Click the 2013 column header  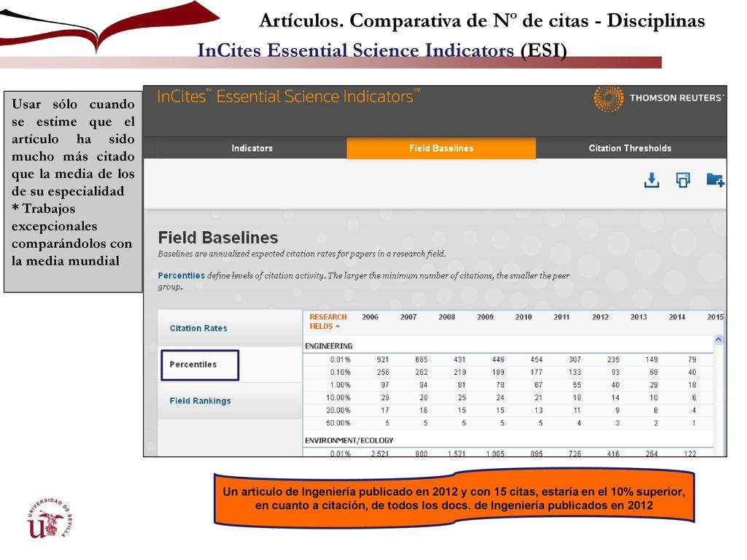click(638, 317)
